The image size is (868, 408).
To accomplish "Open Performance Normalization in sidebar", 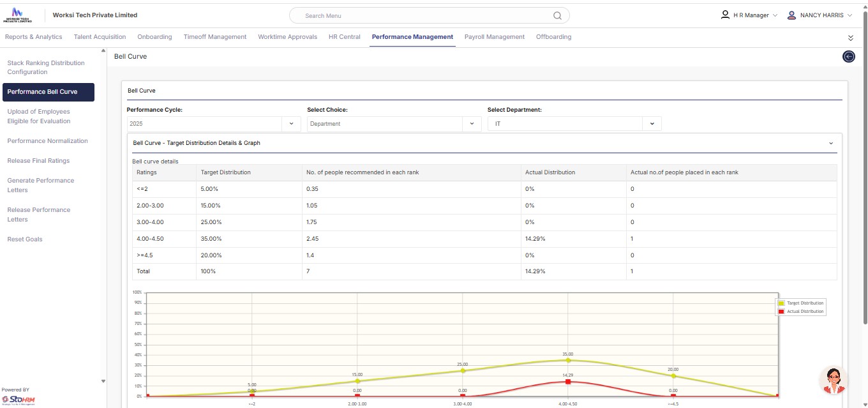I will (47, 141).
